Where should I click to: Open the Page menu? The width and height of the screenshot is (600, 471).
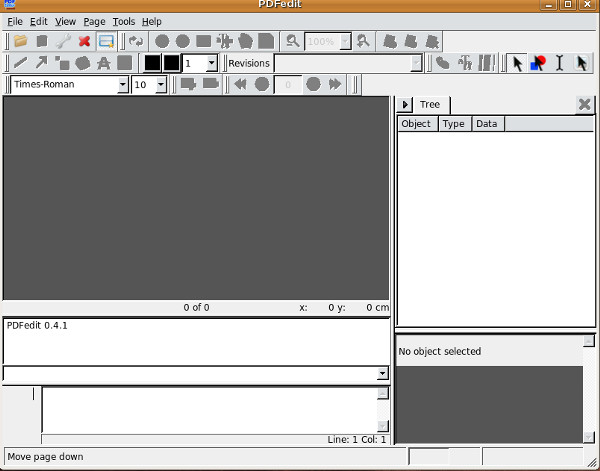(95, 21)
